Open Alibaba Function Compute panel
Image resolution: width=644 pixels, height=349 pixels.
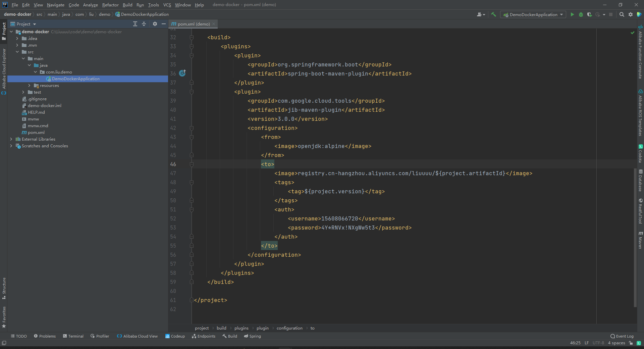tap(640, 52)
